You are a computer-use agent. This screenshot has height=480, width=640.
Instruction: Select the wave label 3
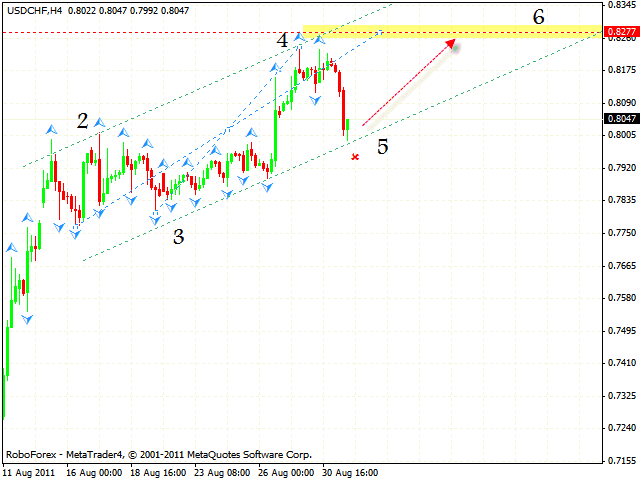[x=178, y=237]
